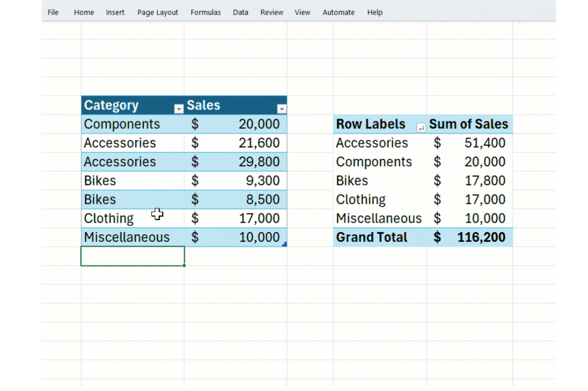Image resolution: width=588 pixels, height=391 pixels.
Task: Switch to the Page Layout ribbon tab
Action: 157,12
